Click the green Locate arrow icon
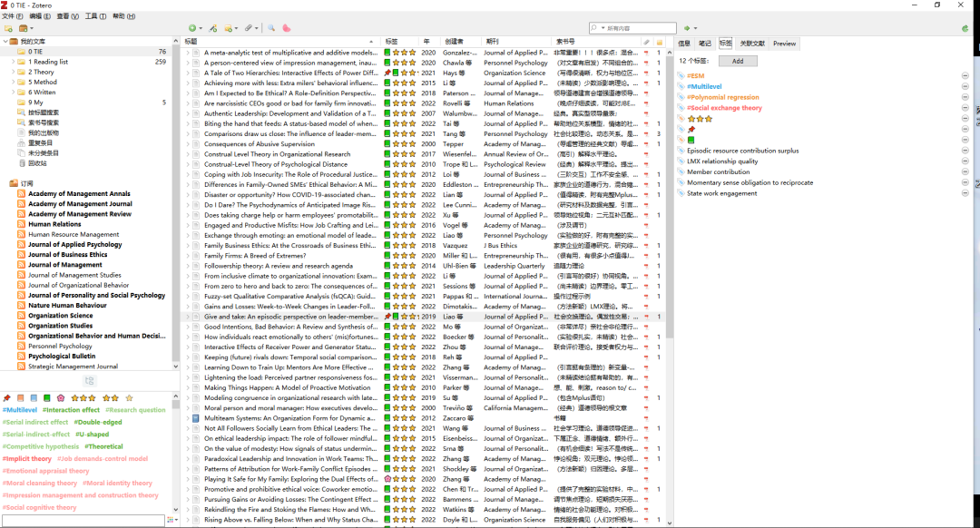This screenshot has height=528, width=980. [x=687, y=28]
